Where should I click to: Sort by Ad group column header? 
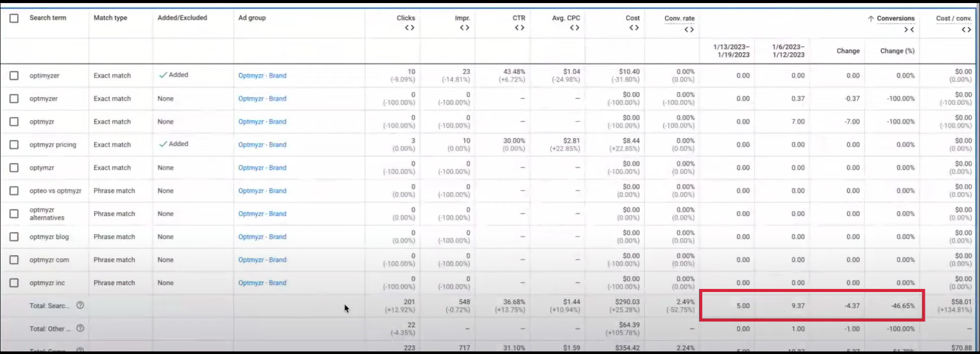click(x=252, y=18)
